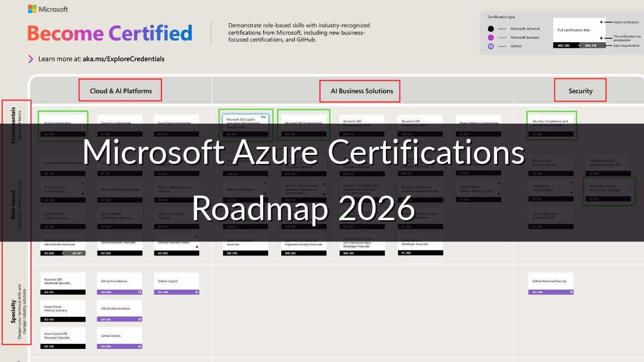Click the AZ-801 exam code label
Viewport: 644px width, 362px height.
[x=77, y=253]
